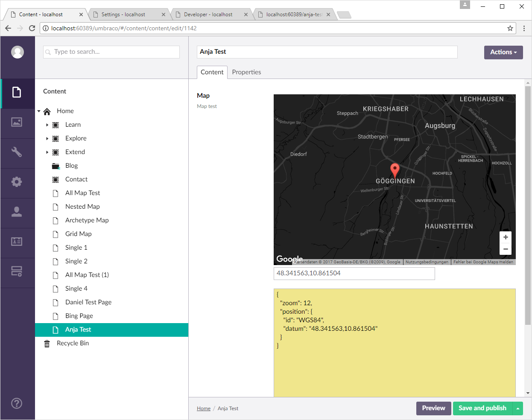Select Single 1 tree item
The width and height of the screenshot is (532, 420).
[76, 248]
